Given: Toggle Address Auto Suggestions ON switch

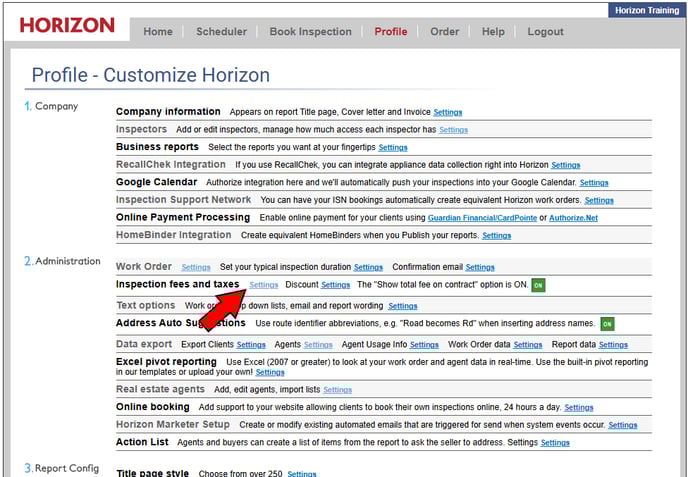Looking at the screenshot, I should (x=607, y=324).
